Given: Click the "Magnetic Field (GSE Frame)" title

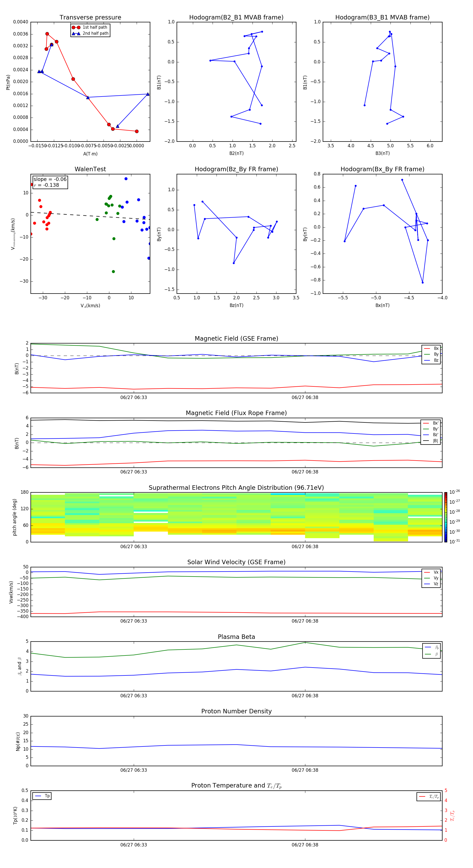Looking at the screenshot, I should (x=236, y=339).
